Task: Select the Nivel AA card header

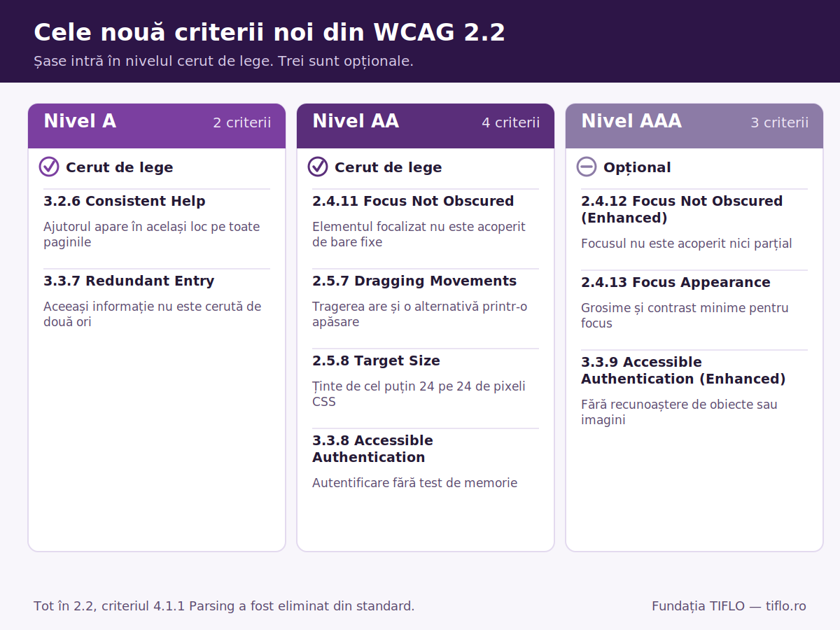Action: pos(426,126)
